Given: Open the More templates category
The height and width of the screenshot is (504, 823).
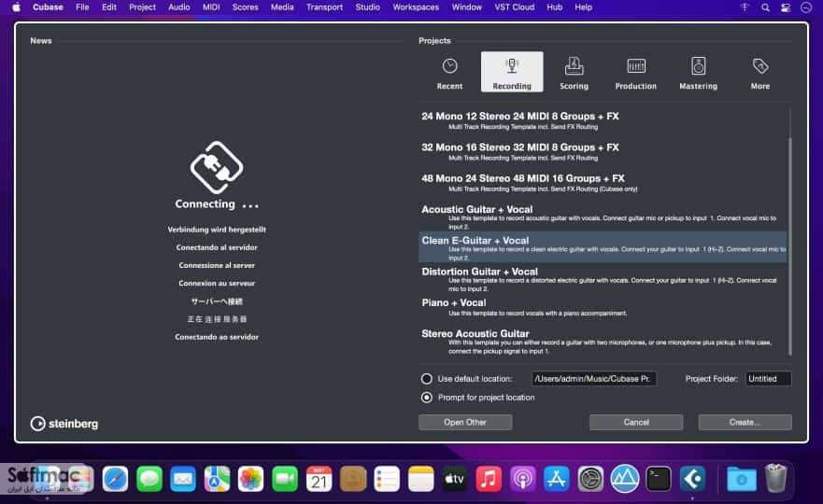Looking at the screenshot, I should click(760, 73).
